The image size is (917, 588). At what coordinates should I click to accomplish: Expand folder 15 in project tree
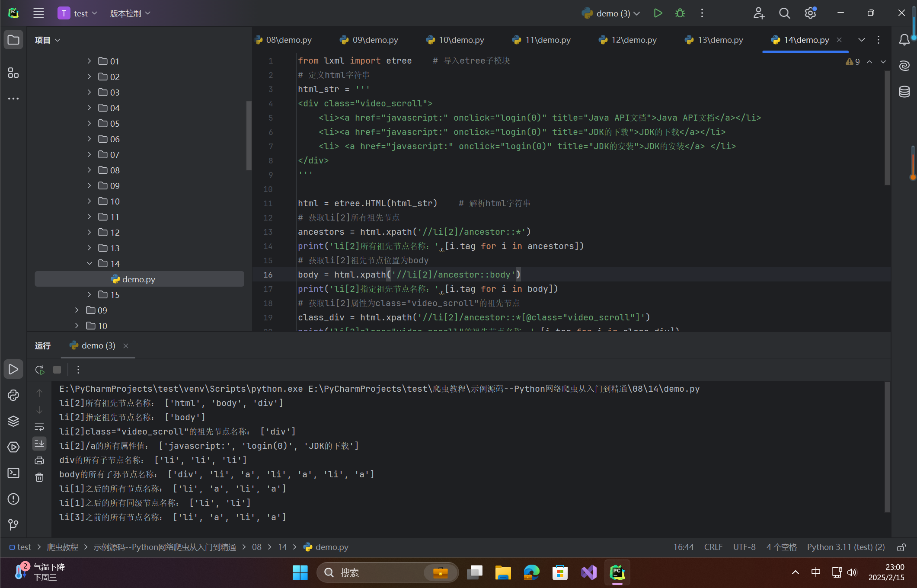pos(89,295)
